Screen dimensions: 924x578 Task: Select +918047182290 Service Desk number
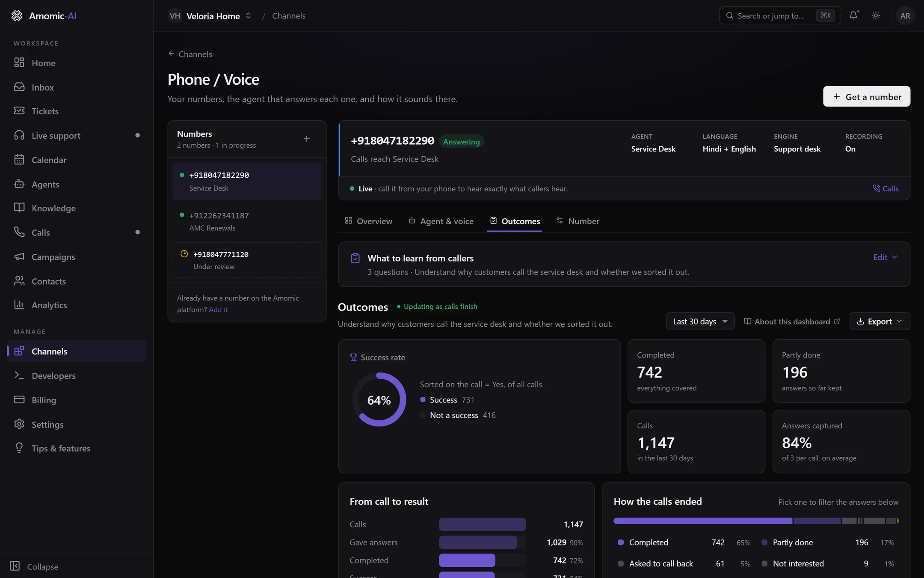(x=247, y=181)
